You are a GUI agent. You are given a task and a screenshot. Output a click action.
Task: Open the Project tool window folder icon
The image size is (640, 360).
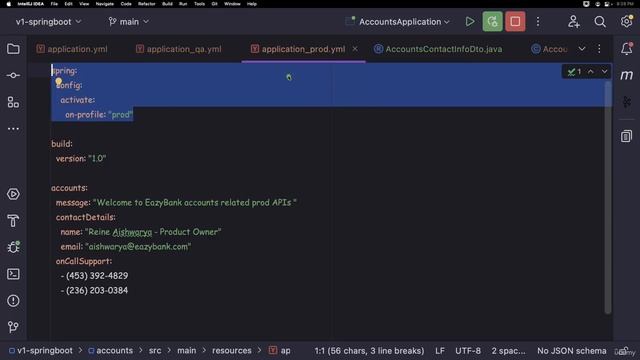point(13,49)
